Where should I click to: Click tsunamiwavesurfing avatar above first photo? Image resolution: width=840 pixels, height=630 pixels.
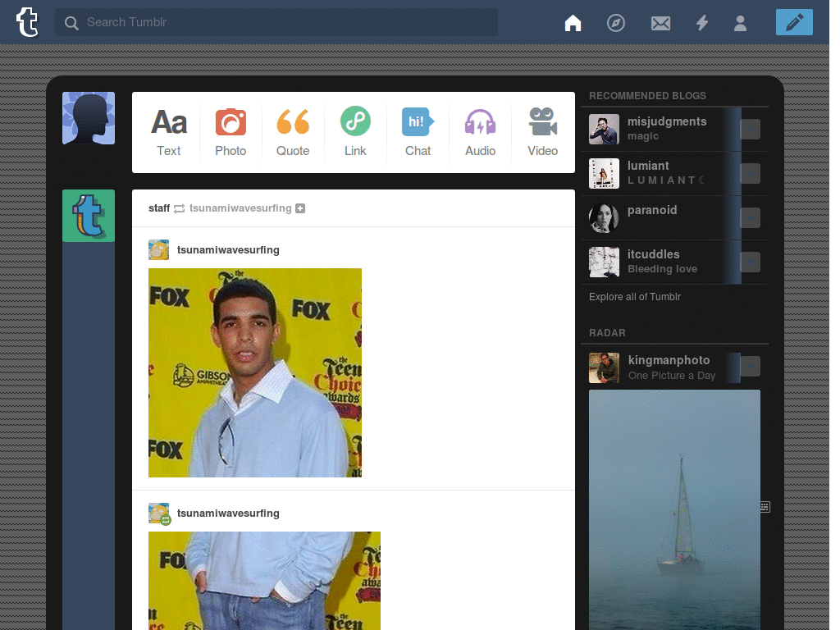[x=158, y=249]
